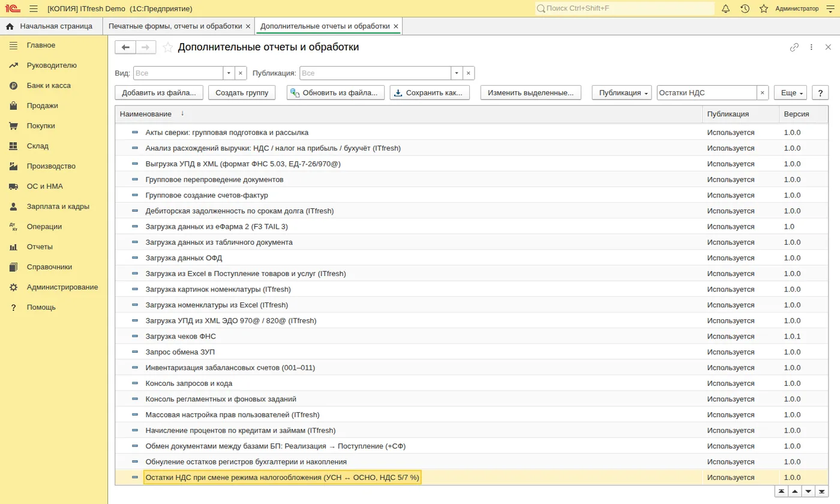Jump to the first row of the list
This screenshot has width=840, height=504.
(x=781, y=491)
